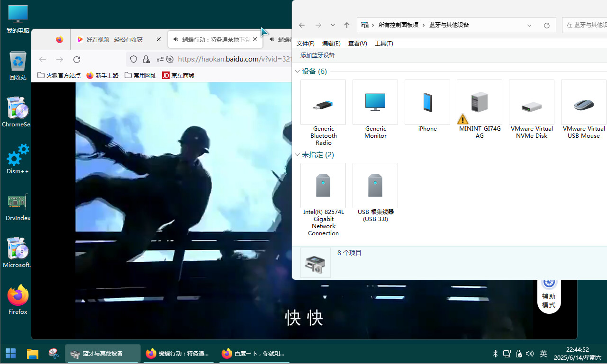The image size is (607, 364).
Task: Click the haokan.baidu.com URL field
Action: pyautogui.click(x=234, y=59)
